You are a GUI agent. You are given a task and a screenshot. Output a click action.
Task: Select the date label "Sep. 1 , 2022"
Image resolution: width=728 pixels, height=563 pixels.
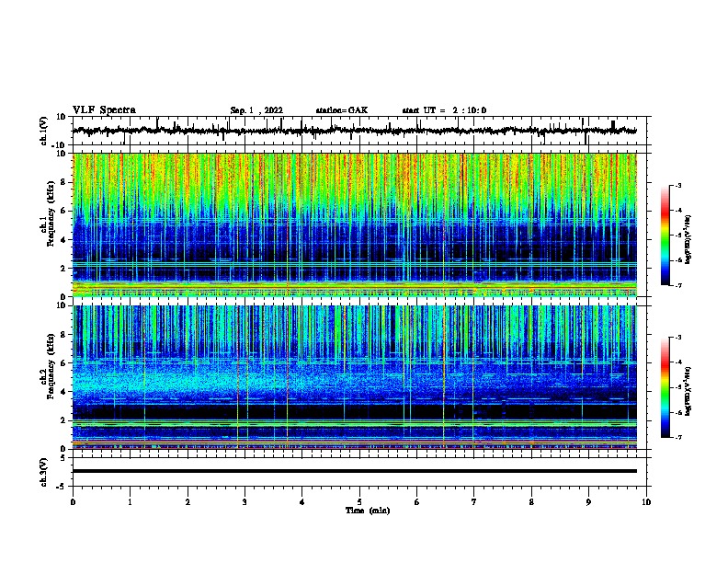[256, 110]
